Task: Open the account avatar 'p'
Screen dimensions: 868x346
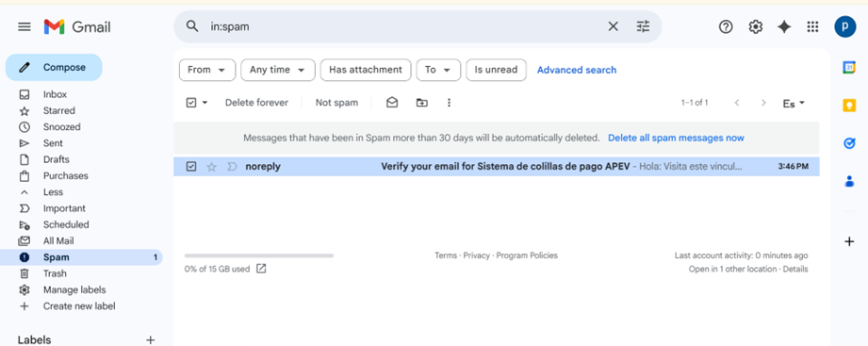Action: click(x=844, y=26)
